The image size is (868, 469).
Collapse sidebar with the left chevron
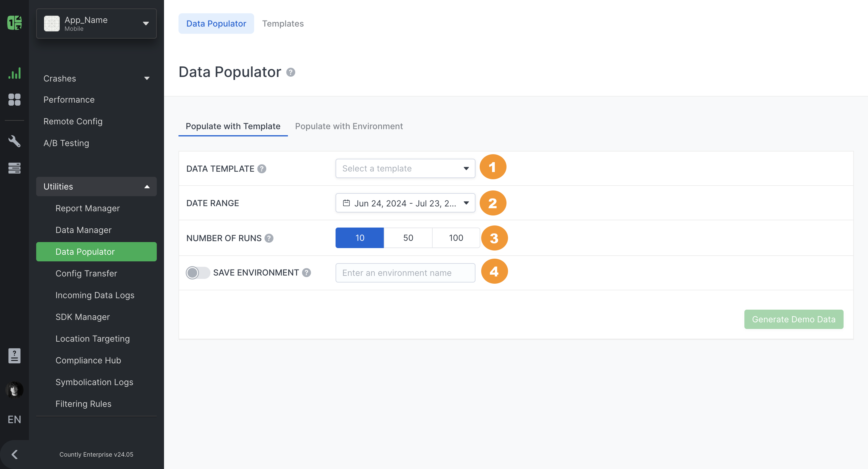pyautogui.click(x=14, y=455)
